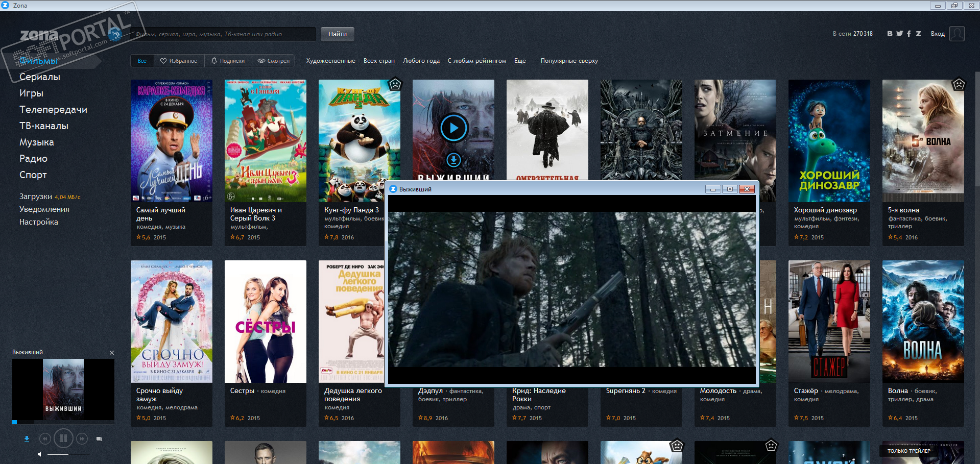Click the Молодость movie title

point(718,391)
